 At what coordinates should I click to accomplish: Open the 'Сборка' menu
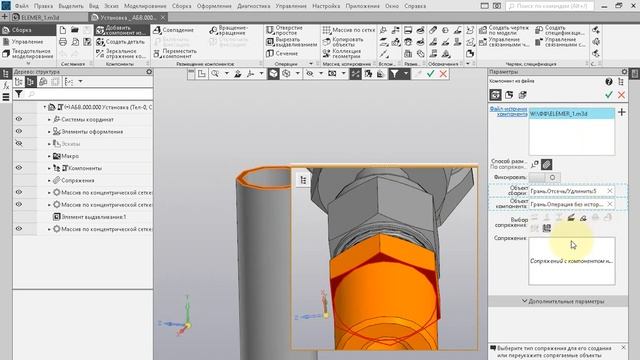[182, 6]
